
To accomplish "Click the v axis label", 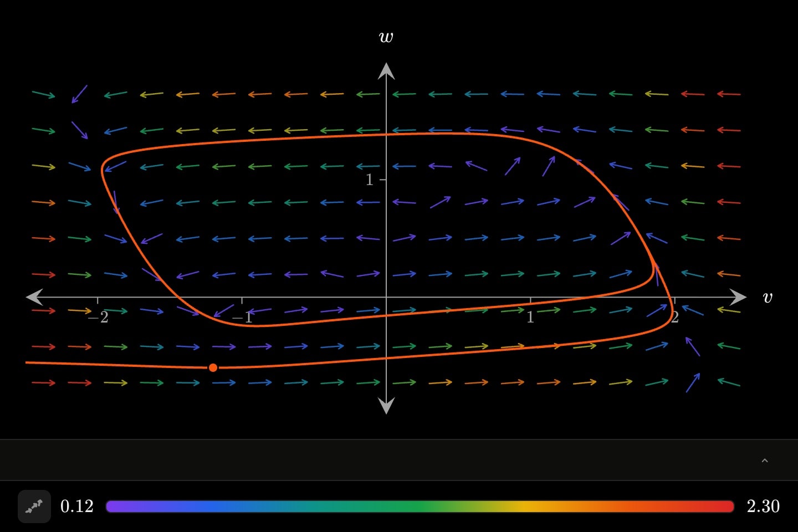I will tap(768, 298).
